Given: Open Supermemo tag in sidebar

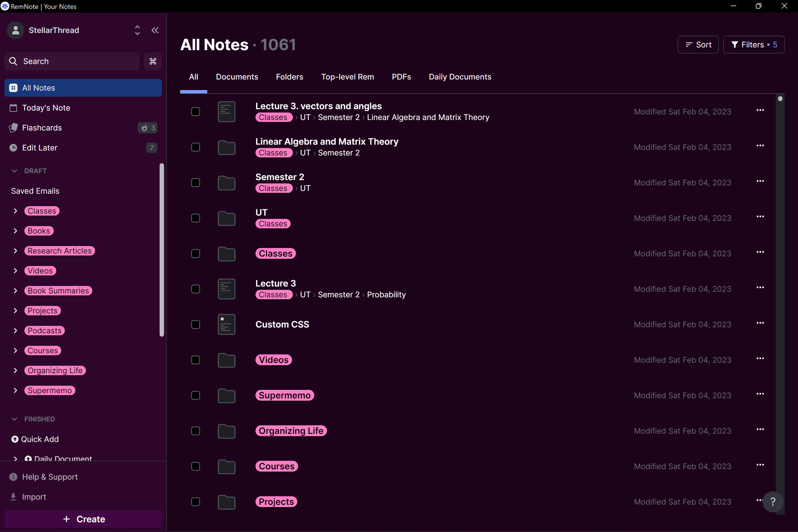Looking at the screenshot, I should [x=50, y=391].
